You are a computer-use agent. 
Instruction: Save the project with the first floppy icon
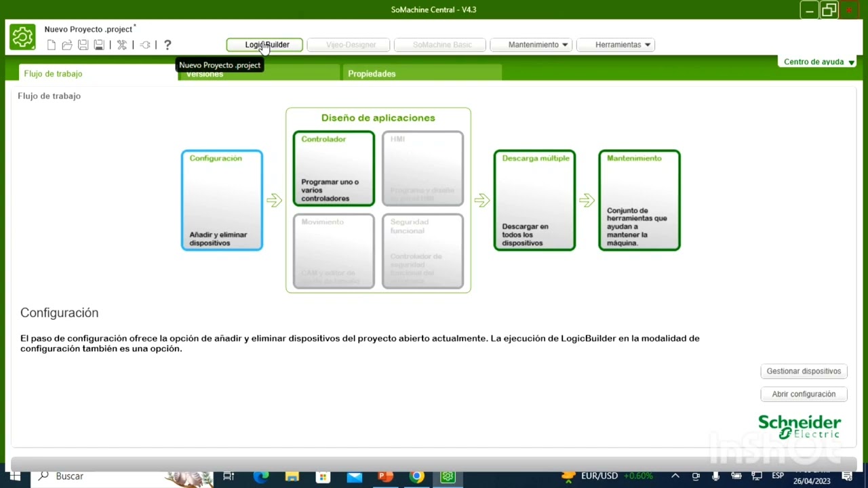click(83, 45)
